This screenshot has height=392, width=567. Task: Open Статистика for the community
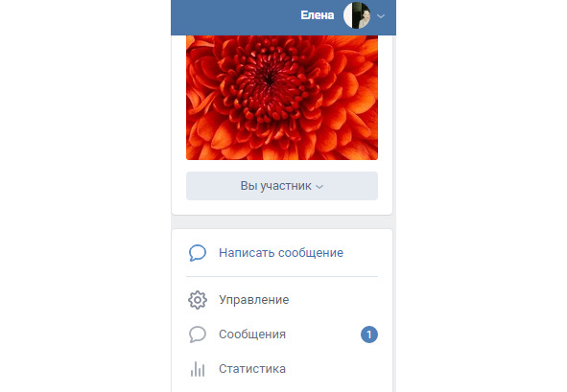(x=252, y=369)
